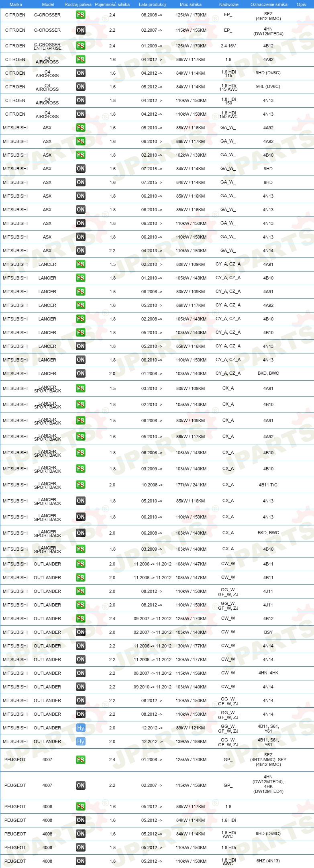
Task: Click petrol icon for Outlander 2.4 4B12 row
Action: [x=81, y=619]
